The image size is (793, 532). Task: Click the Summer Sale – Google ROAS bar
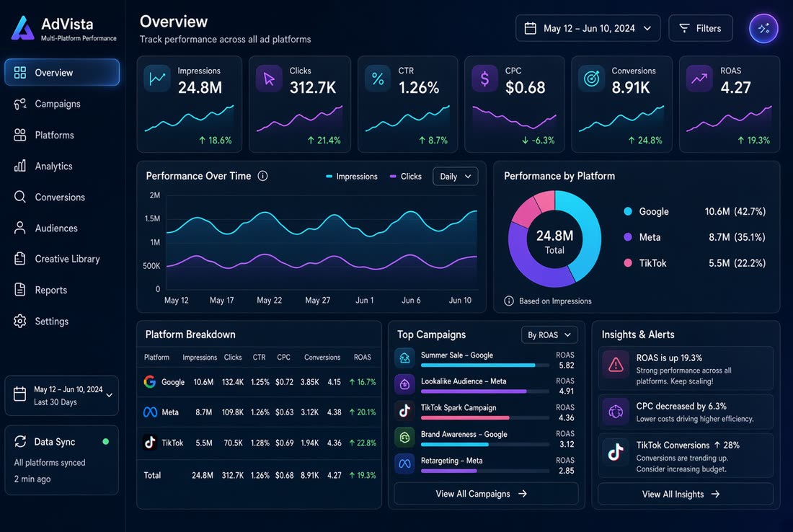coord(485,365)
